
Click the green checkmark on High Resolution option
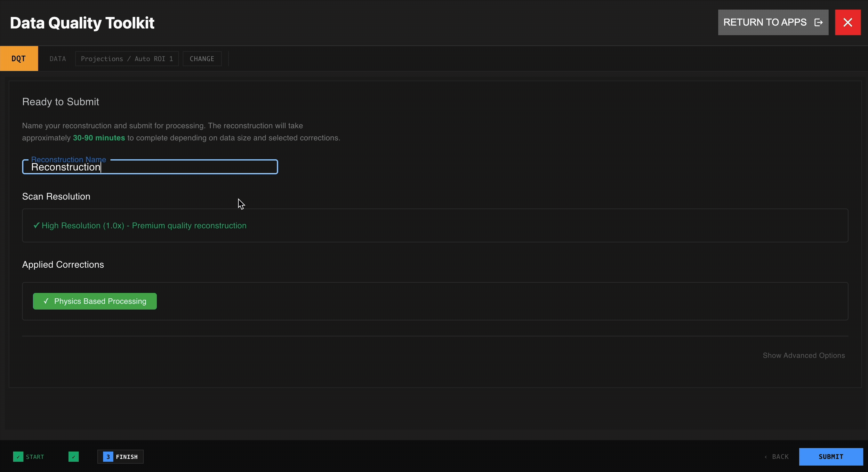36,225
